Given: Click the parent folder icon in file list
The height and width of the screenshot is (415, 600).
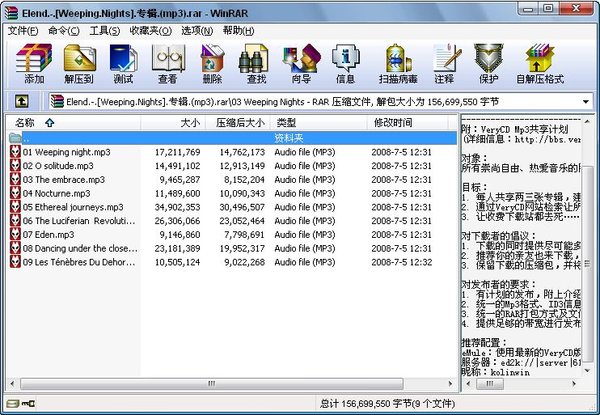Looking at the screenshot, I should coord(15,137).
